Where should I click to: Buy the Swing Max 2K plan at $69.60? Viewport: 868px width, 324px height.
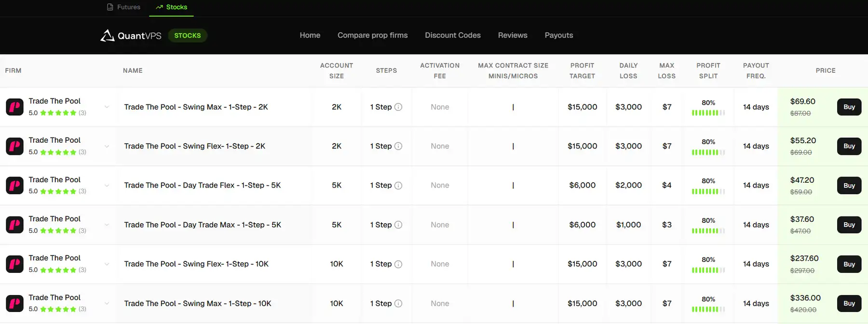[x=849, y=107]
